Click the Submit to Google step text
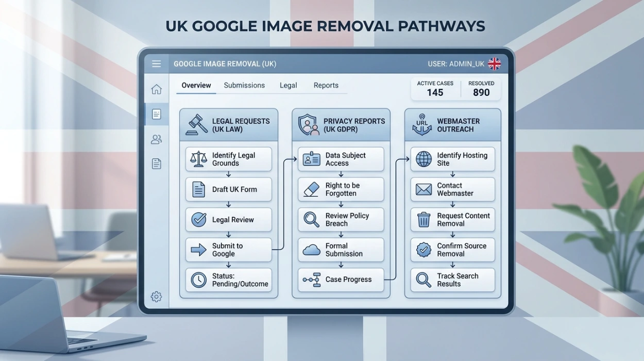The width and height of the screenshot is (644, 361). click(x=227, y=250)
